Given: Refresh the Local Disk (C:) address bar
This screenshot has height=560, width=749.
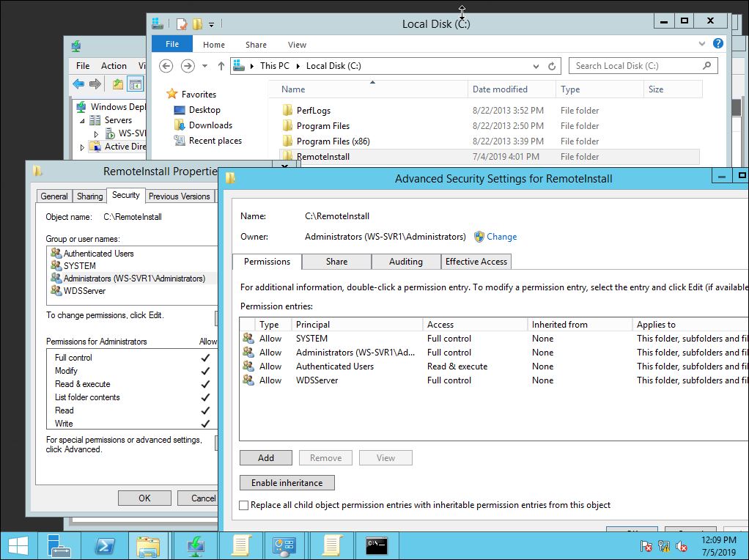Looking at the screenshot, I should pos(552,66).
